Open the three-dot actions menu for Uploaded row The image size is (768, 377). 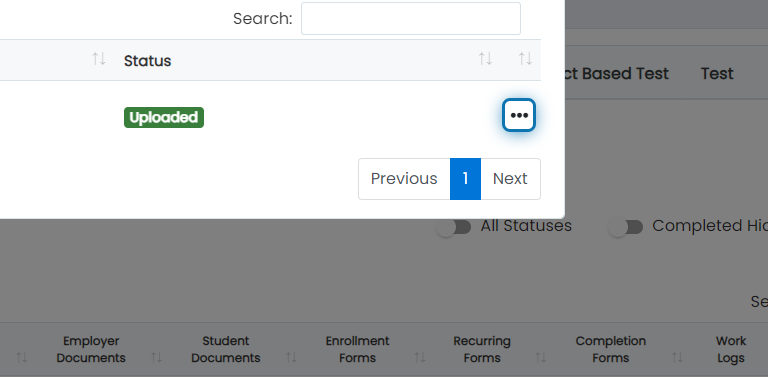519,116
